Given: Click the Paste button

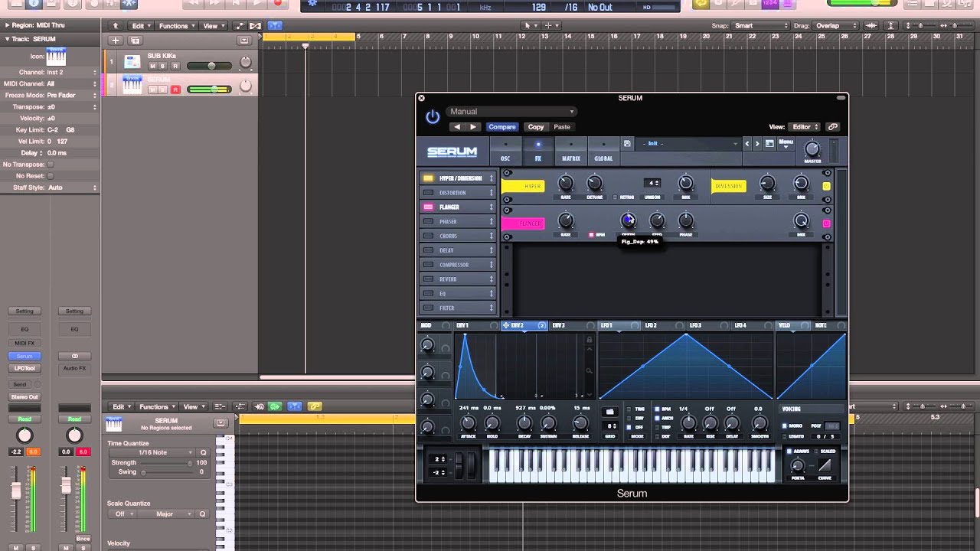Looking at the screenshot, I should (562, 127).
